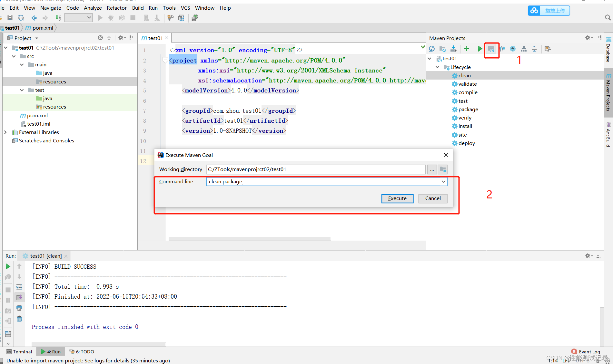613x364 pixels.
Task: Clear all console output trash icon
Action: (19, 319)
